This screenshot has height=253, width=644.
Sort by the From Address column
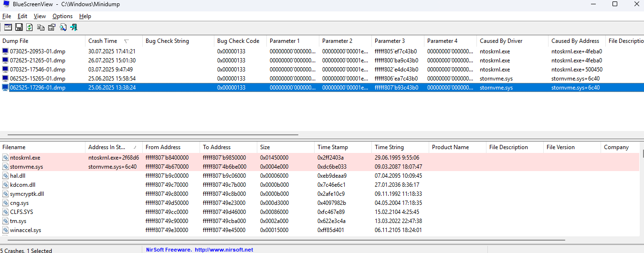(171, 147)
